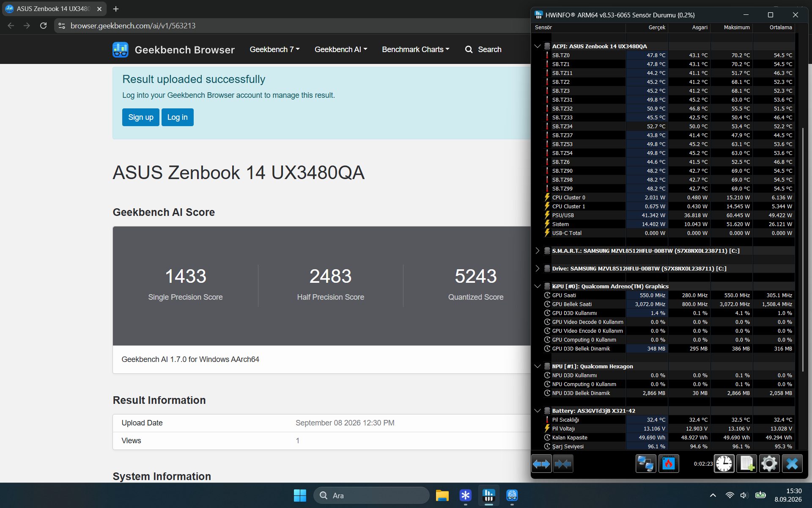812x508 pixels.
Task: Show hidden tray icons chevron
Action: 713,495
